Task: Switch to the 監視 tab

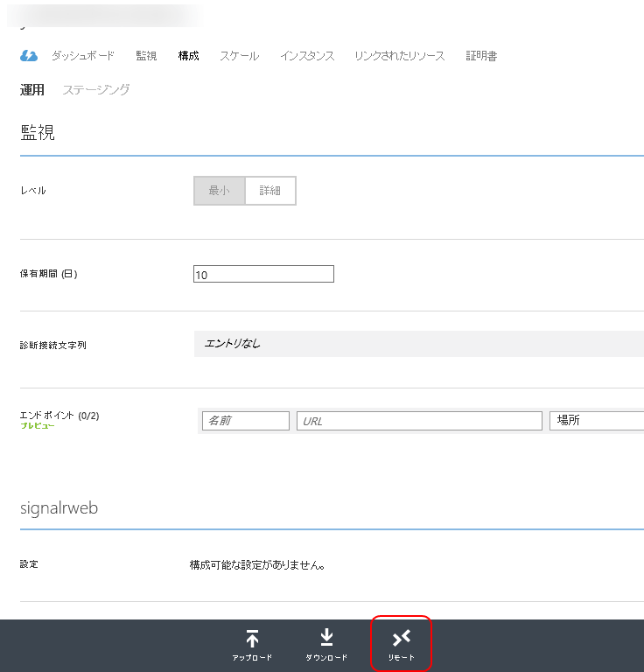Action: coord(146,56)
